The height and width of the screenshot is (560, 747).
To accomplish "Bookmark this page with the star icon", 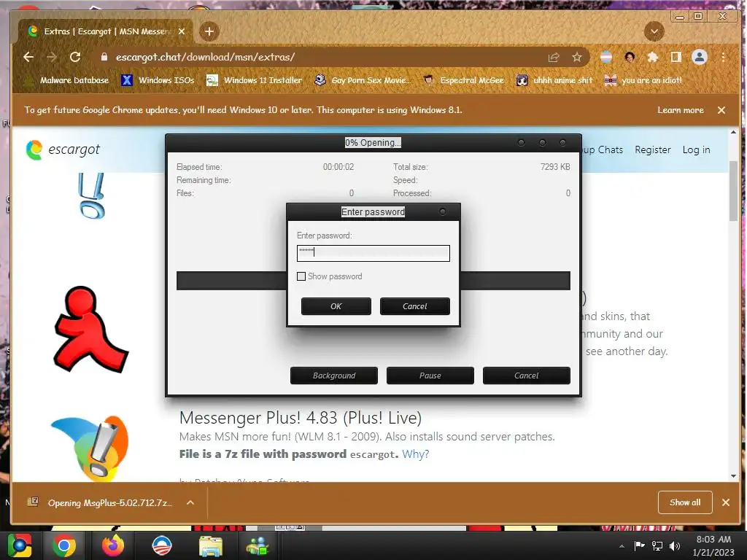I will pyautogui.click(x=577, y=57).
